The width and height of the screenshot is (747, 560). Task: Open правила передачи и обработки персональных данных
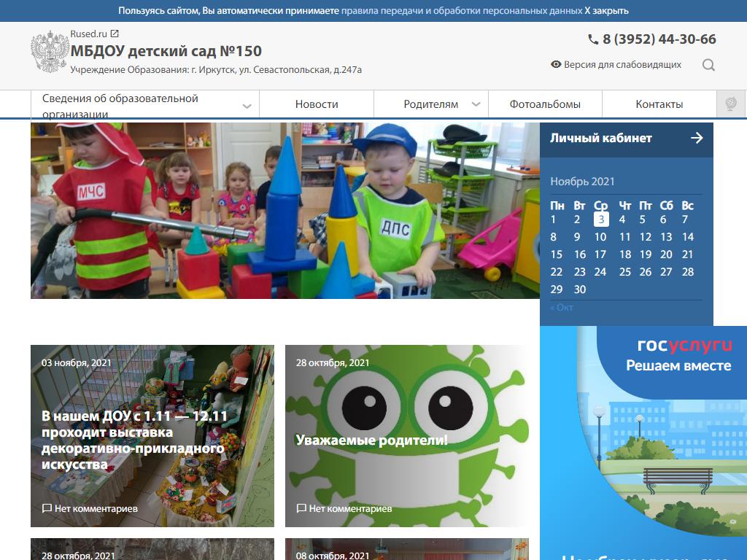[461, 11]
